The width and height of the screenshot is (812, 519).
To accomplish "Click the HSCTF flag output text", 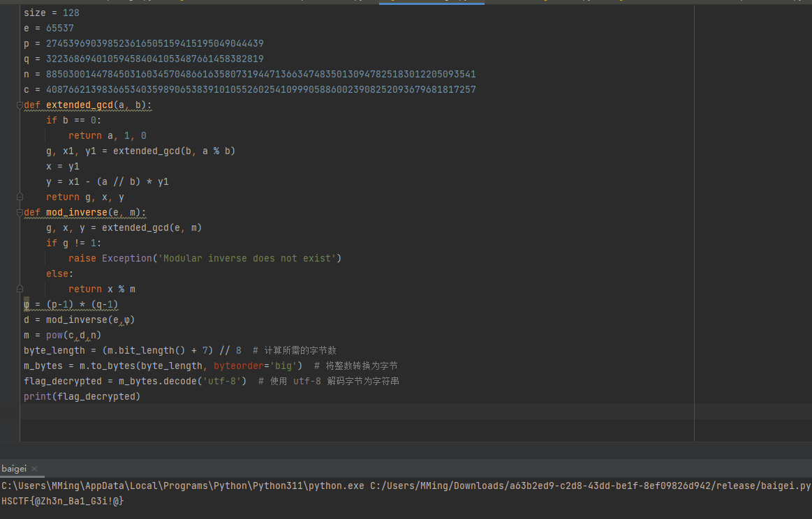I will coord(63,501).
